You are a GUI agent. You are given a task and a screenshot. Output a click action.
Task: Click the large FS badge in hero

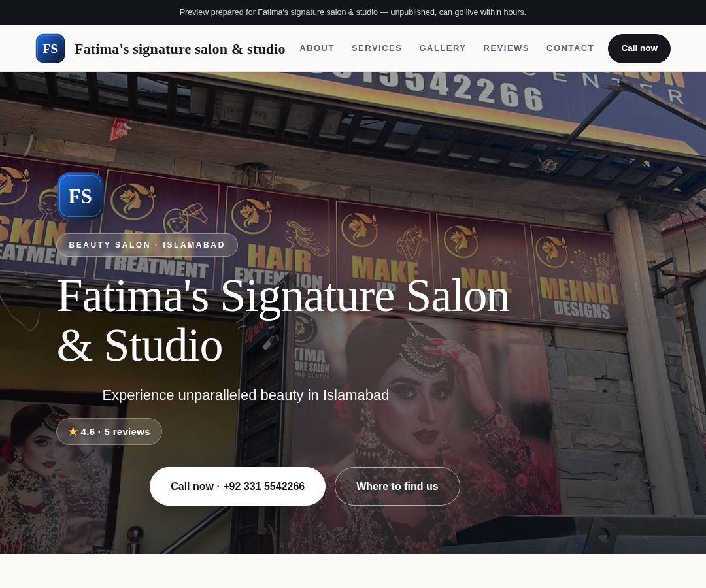tap(80, 196)
